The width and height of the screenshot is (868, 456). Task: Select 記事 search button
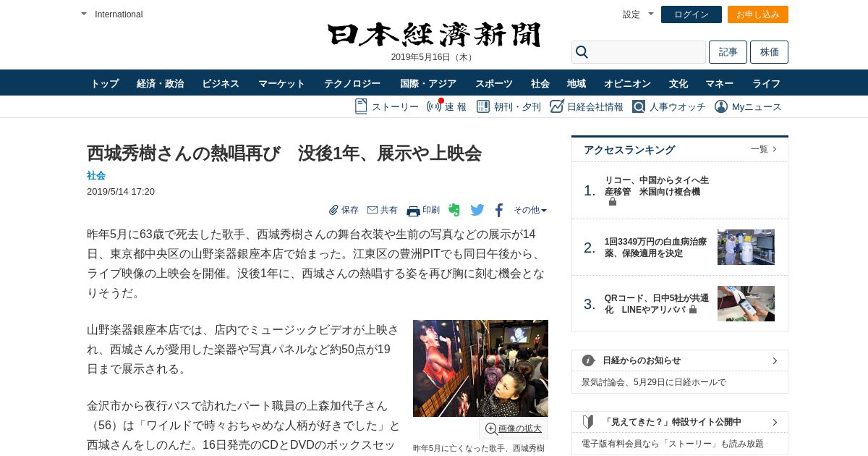728,52
